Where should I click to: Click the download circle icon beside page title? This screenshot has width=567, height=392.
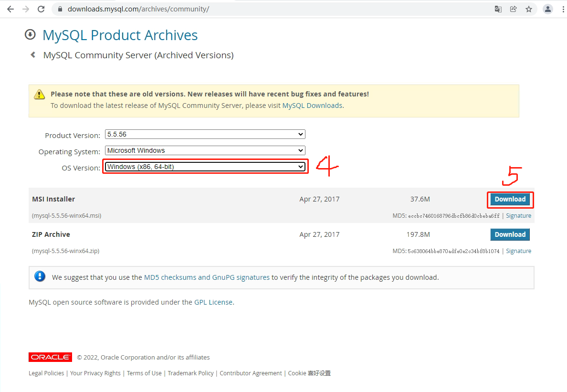tap(30, 34)
